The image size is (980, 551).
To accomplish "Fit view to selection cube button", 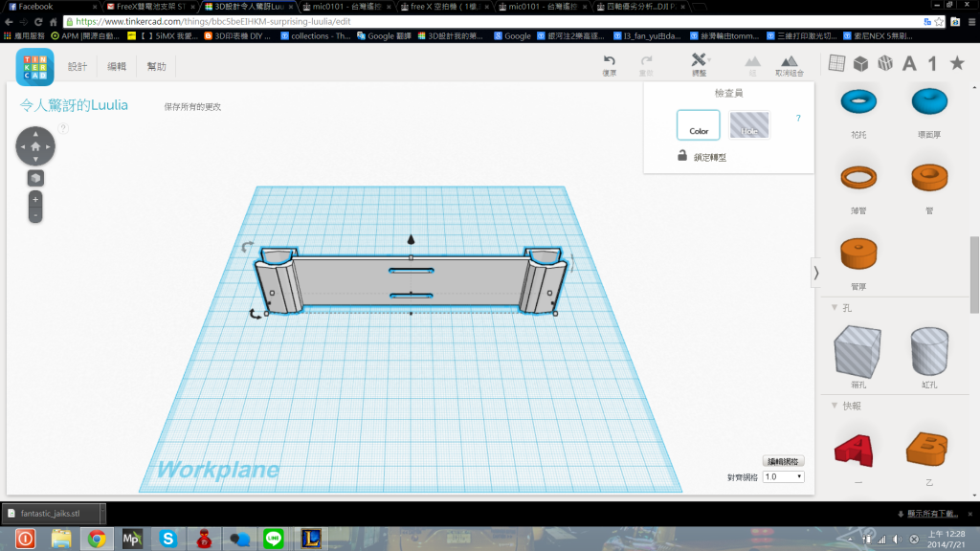I will coord(35,178).
